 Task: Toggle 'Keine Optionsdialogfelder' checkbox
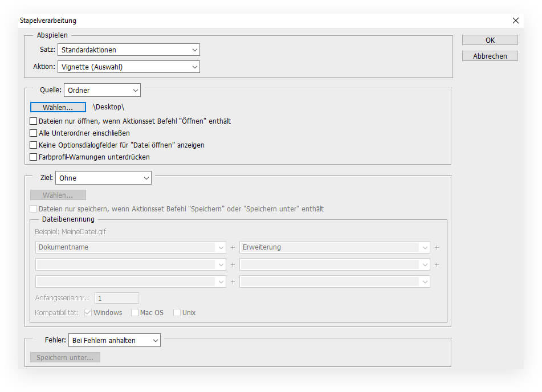pos(34,145)
